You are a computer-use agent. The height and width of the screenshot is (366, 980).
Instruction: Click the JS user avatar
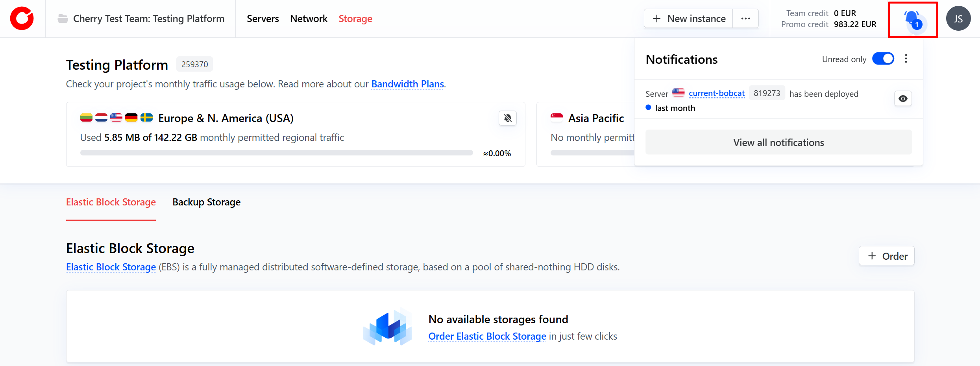(x=958, y=18)
